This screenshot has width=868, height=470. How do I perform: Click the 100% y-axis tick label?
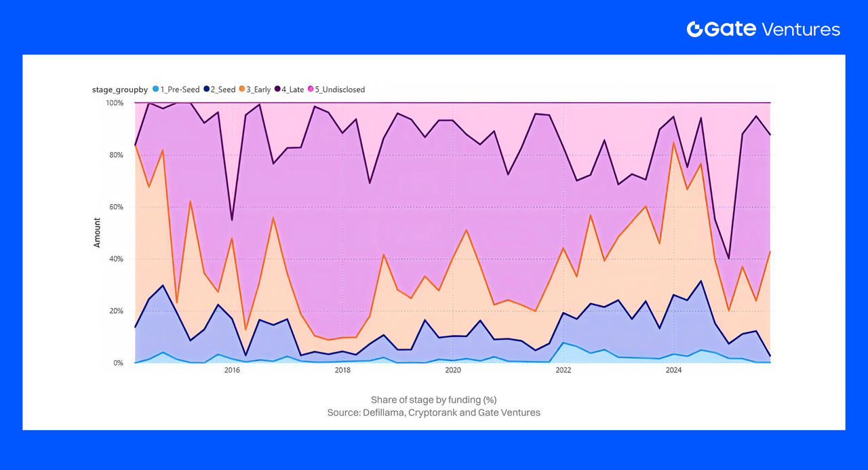pyautogui.click(x=115, y=103)
